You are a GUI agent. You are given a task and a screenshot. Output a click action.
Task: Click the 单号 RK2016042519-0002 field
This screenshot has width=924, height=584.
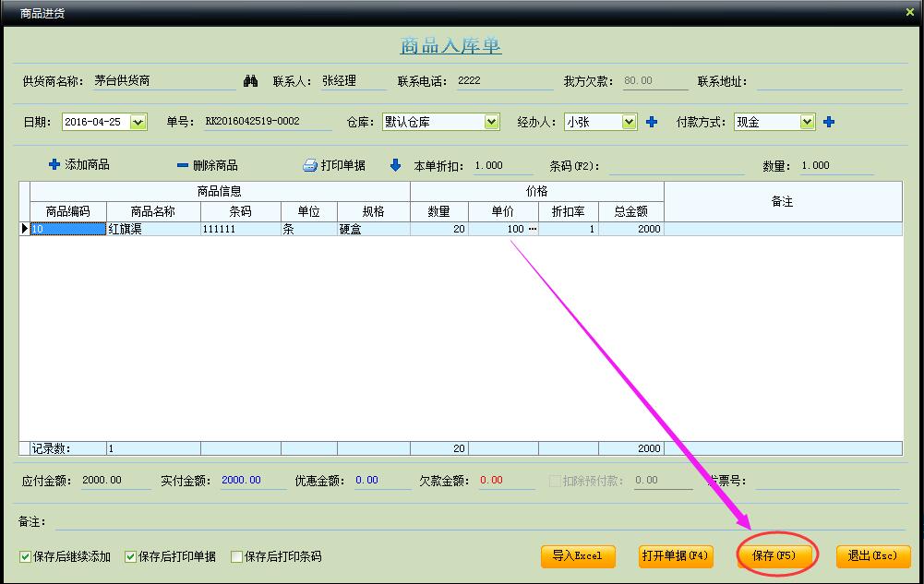268,121
